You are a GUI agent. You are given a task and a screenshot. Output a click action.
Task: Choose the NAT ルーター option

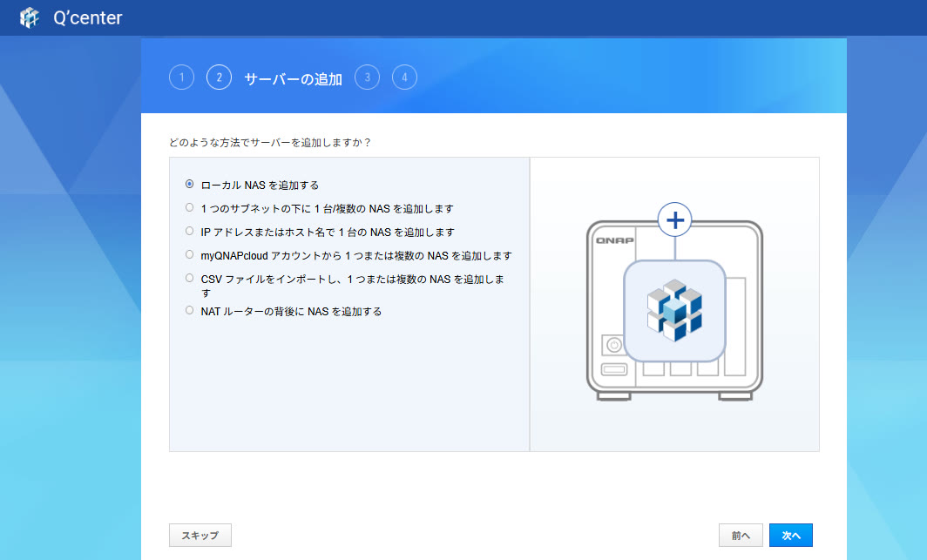(190, 310)
